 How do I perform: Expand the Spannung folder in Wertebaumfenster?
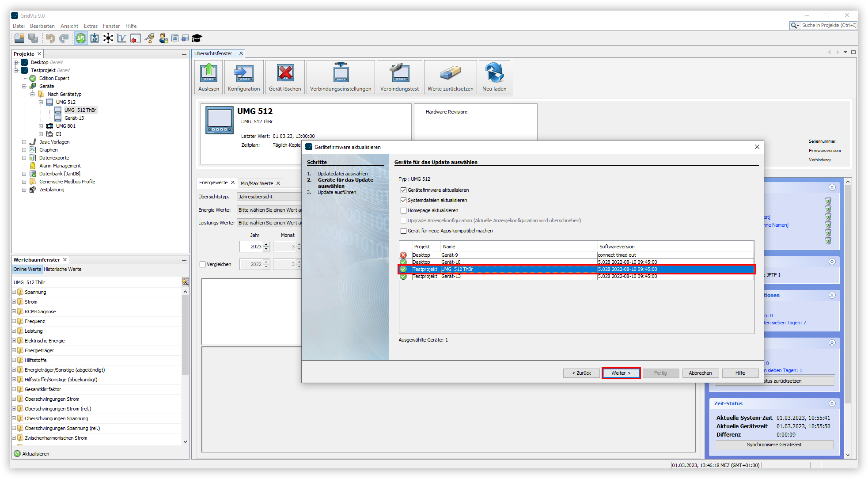[x=14, y=292]
